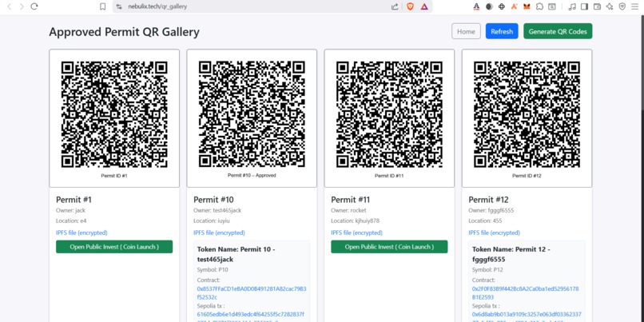This screenshot has width=644, height=322.
Task: Click the Home button
Action: (466, 31)
